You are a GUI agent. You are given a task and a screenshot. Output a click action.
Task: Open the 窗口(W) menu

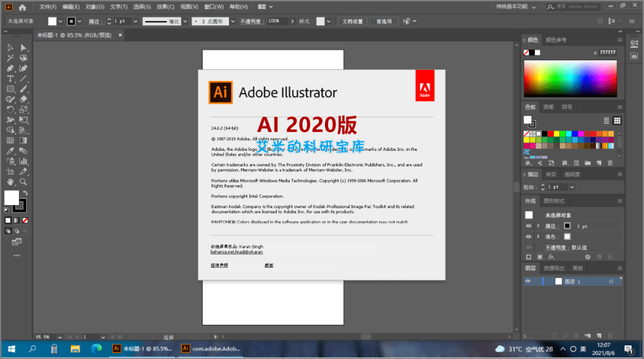[214, 7]
